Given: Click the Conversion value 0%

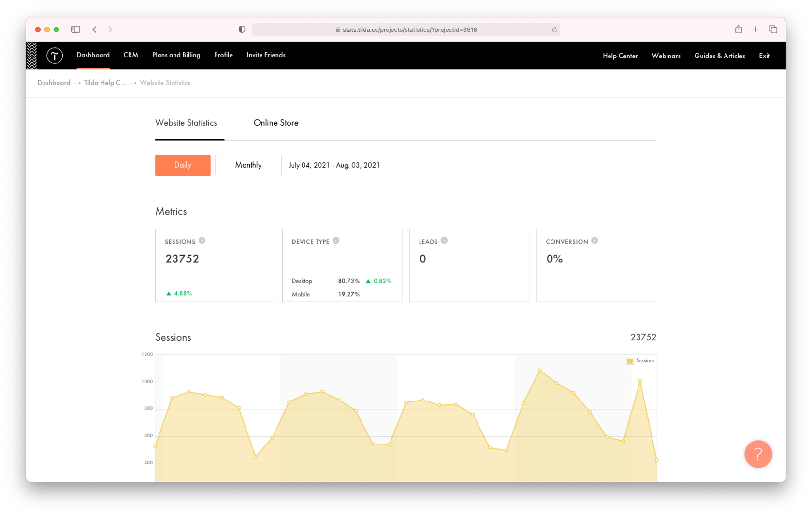Looking at the screenshot, I should pos(554,259).
